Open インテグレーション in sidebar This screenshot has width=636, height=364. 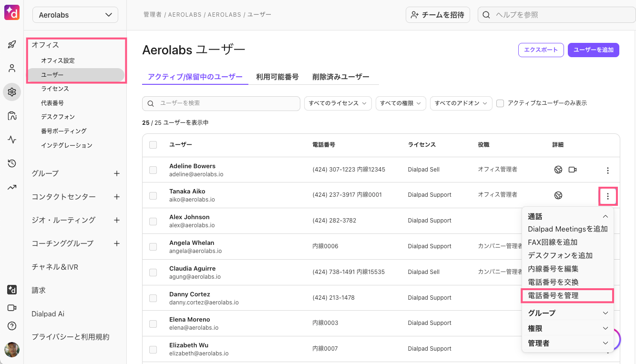click(x=67, y=145)
